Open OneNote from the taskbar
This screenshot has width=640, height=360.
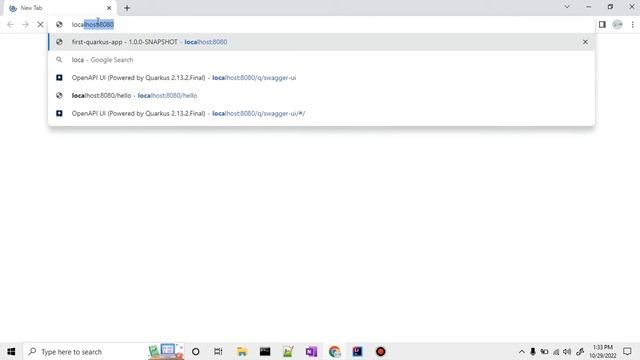(311, 351)
